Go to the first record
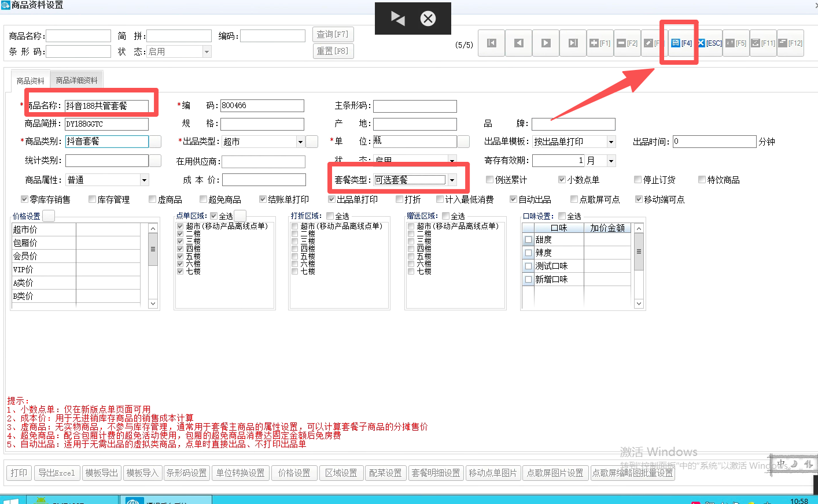The width and height of the screenshot is (818, 504). pyautogui.click(x=492, y=43)
